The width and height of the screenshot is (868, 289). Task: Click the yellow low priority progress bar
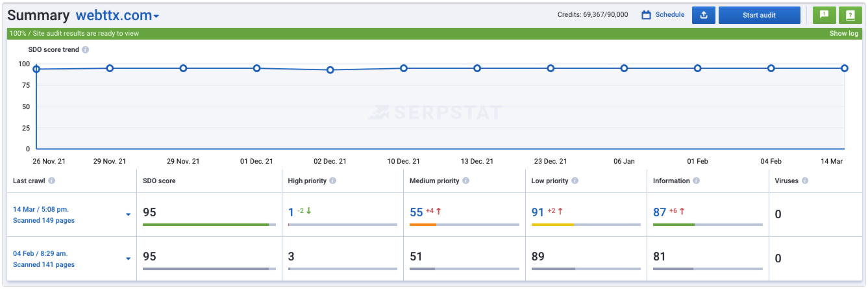point(552,225)
